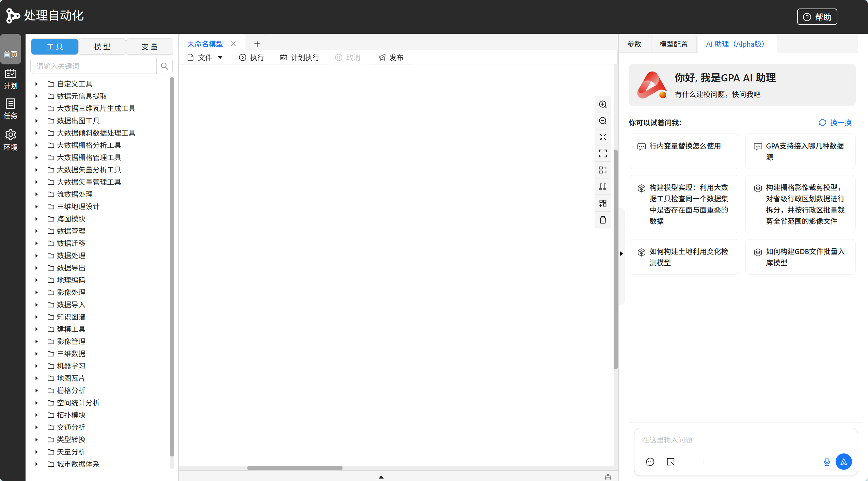The image size is (868, 481).
Task: Click the keyword search magnifier icon
Action: click(164, 66)
